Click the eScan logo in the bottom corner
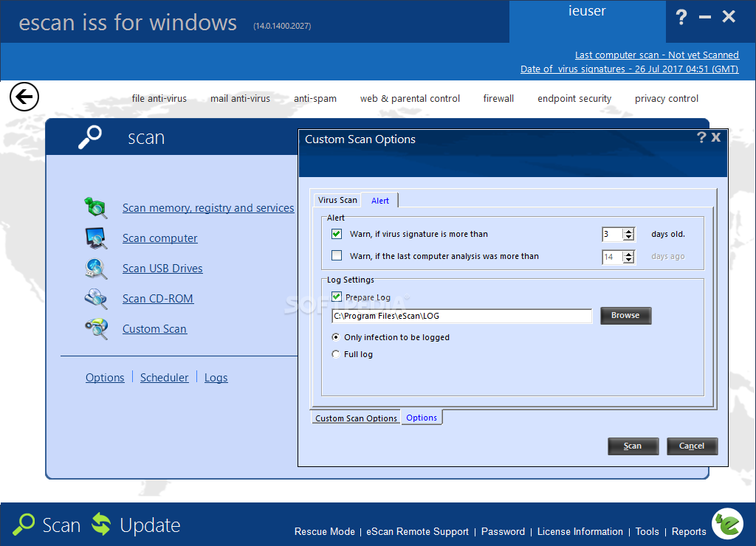756x546 pixels. 727,524
